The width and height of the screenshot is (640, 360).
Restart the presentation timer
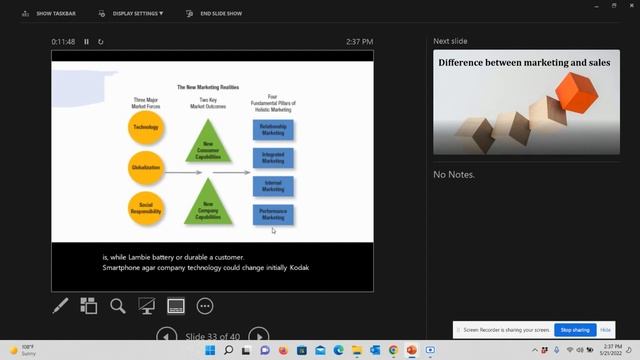click(x=100, y=42)
